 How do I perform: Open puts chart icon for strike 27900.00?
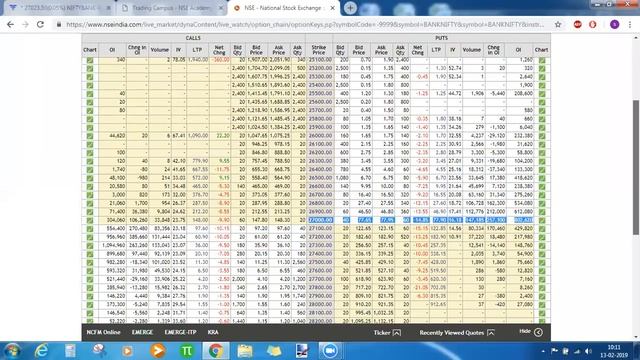pyautogui.click(x=542, y=296)
